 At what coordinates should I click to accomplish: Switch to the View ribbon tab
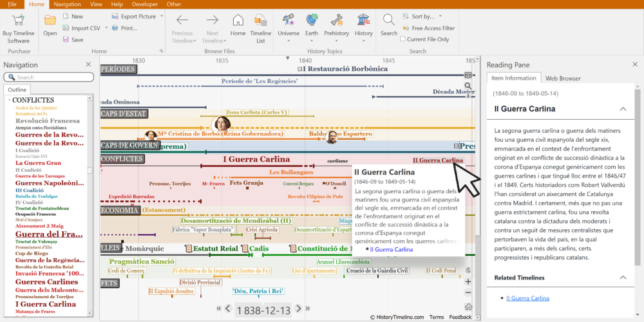[x=96, y=5]
